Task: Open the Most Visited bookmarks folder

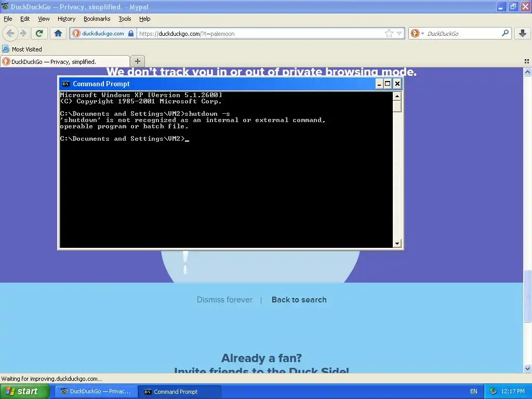Action: [22, 49]
